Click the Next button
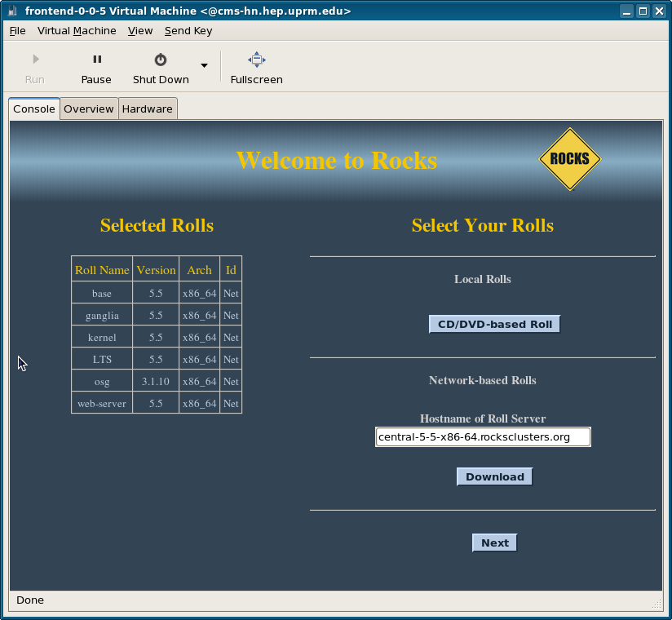Screen dimensions: 672x620 [494, 542]
